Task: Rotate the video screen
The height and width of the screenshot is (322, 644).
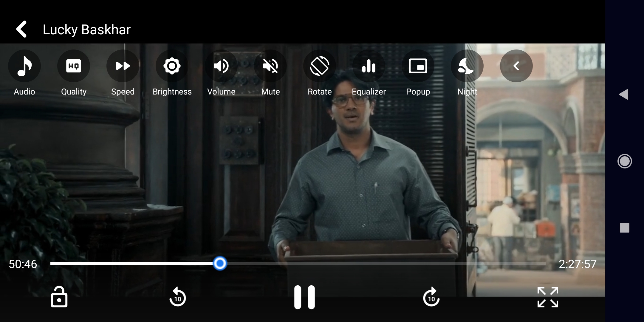Action: (320, 66)
